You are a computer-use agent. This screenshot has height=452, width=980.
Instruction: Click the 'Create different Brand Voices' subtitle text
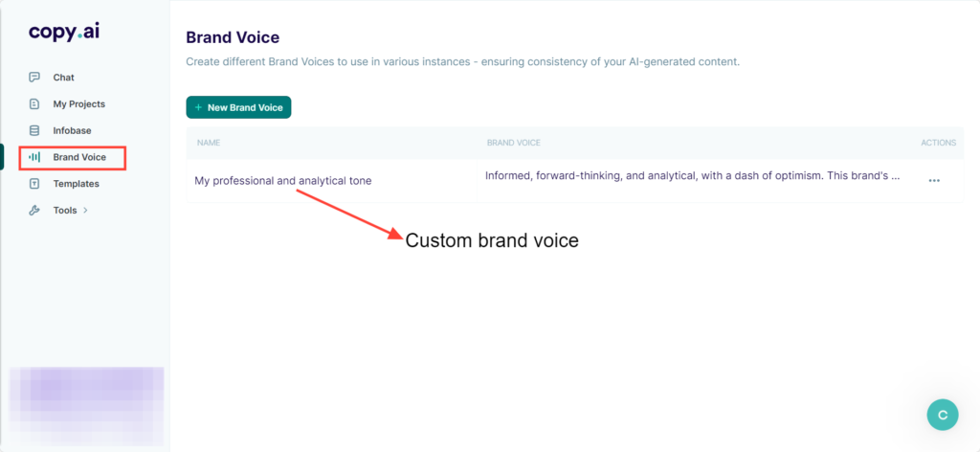[463, 62]
